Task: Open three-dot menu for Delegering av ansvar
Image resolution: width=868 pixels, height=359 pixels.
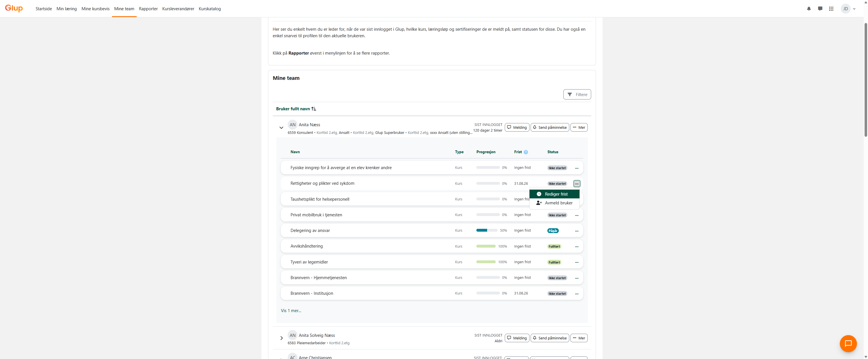Action: click(576, 231)
